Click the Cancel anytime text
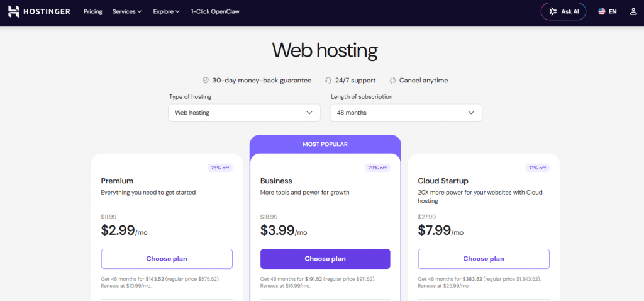Viewport: 644px width, 301px height. click(x=423, y=81)
